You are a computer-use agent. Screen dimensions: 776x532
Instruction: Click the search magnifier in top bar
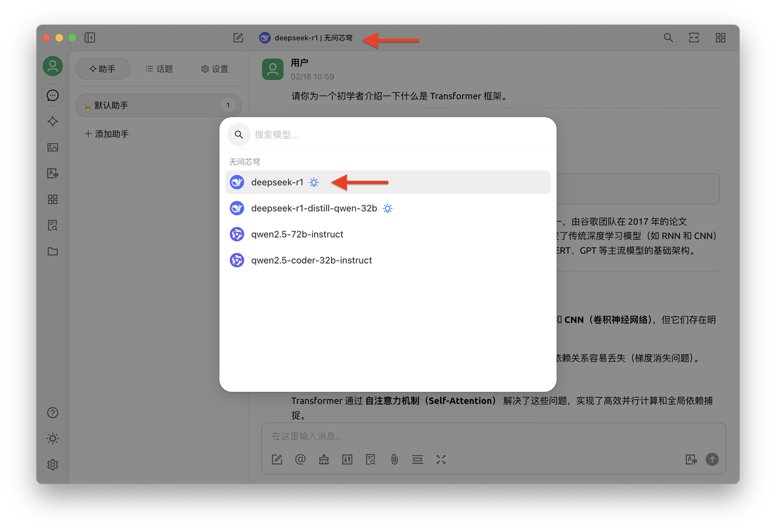point(668,38)
